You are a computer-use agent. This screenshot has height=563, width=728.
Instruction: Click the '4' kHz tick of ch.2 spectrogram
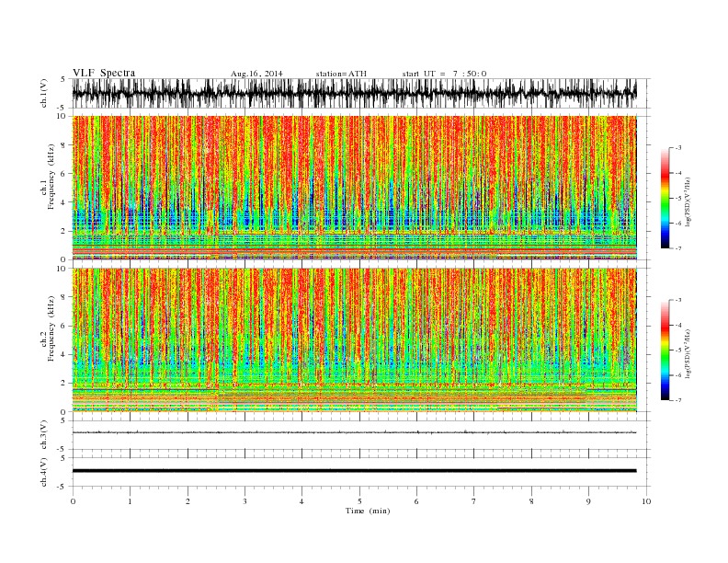(x=63, y=355)
